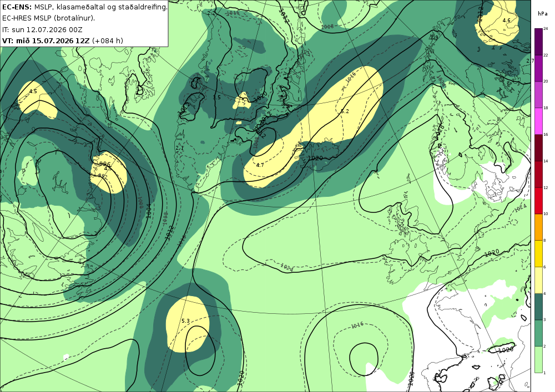Click the '2.1' spread value label
The height and width of the screenshot is (392, 555).
[x=179, y=147]
